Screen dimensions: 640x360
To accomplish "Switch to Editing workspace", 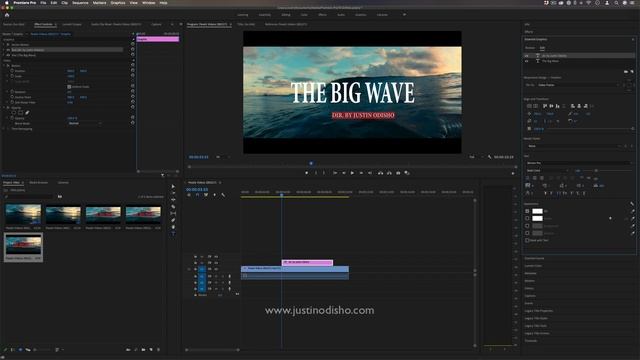I will pos(286,15).
